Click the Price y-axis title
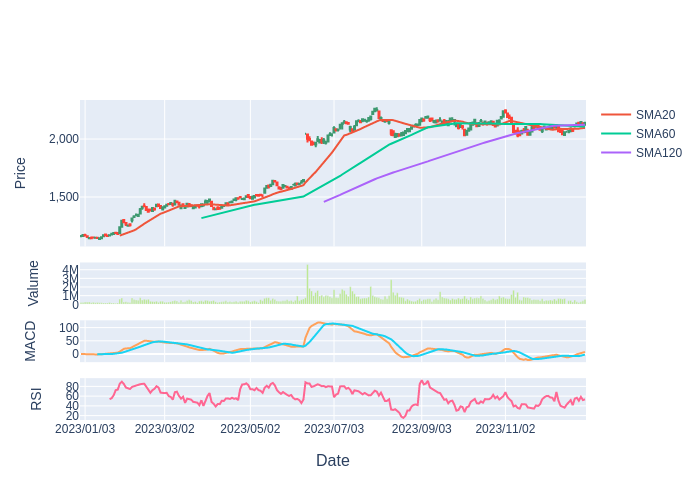This screenshot has width=700, height=500. click(20, 173)
